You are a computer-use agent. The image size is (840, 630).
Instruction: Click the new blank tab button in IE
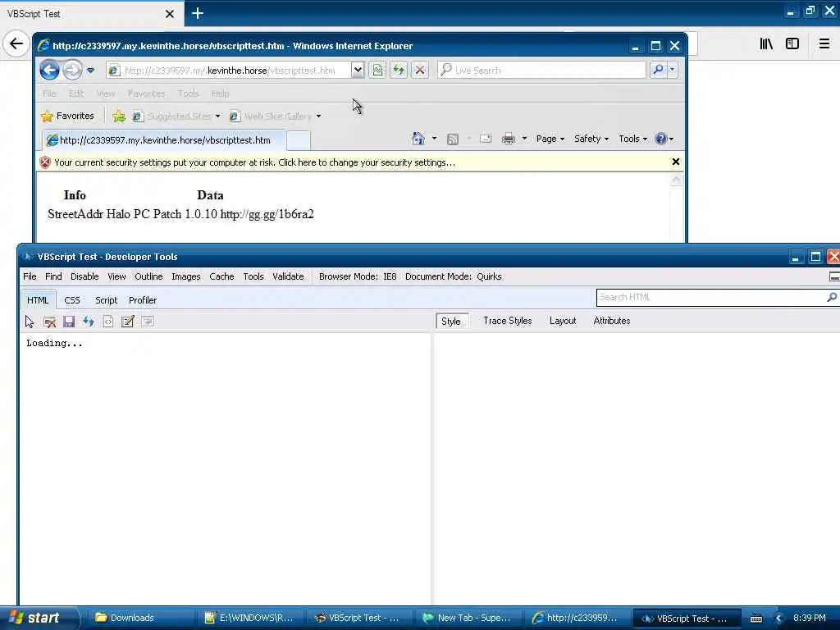pyautogui.click(x=299, y=140)
